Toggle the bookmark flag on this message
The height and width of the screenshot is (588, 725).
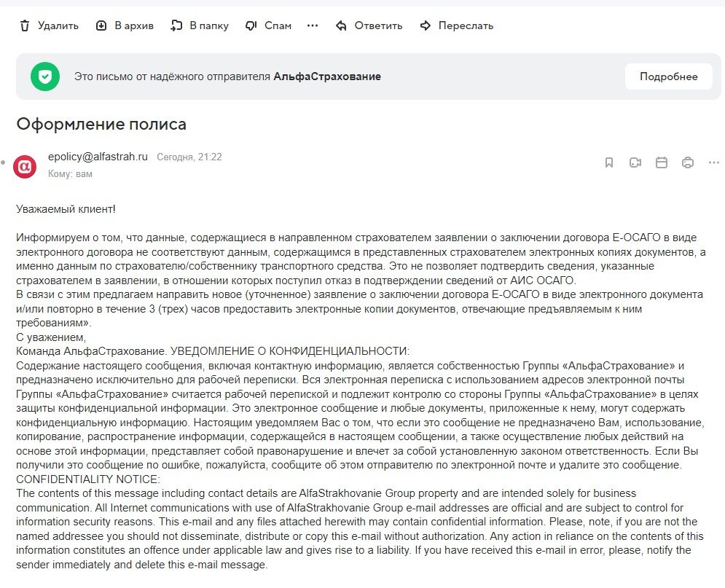click(609, 162)
